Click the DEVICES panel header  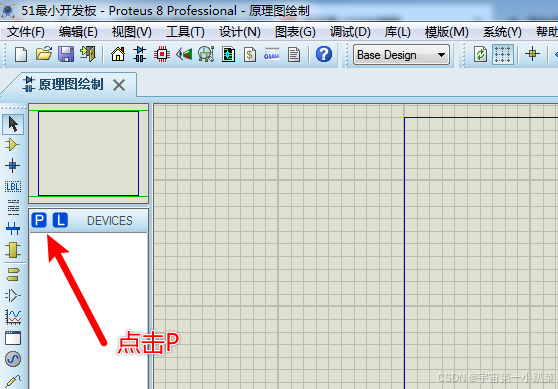coord(110,221)
